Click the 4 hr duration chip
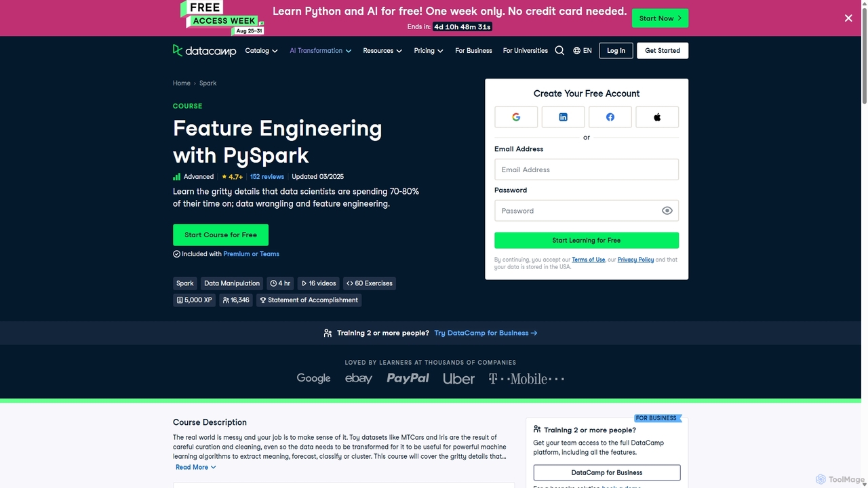The image size is (868, 488). [x=280, y=283]
